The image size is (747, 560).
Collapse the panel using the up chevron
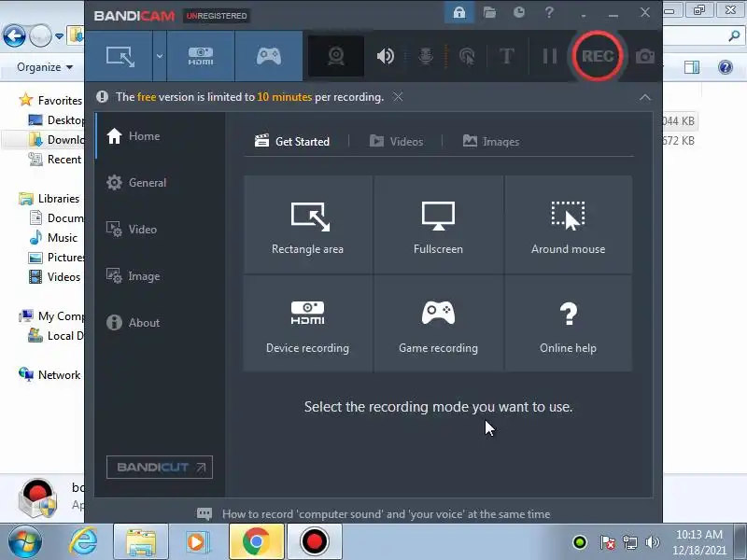(645, 97)
